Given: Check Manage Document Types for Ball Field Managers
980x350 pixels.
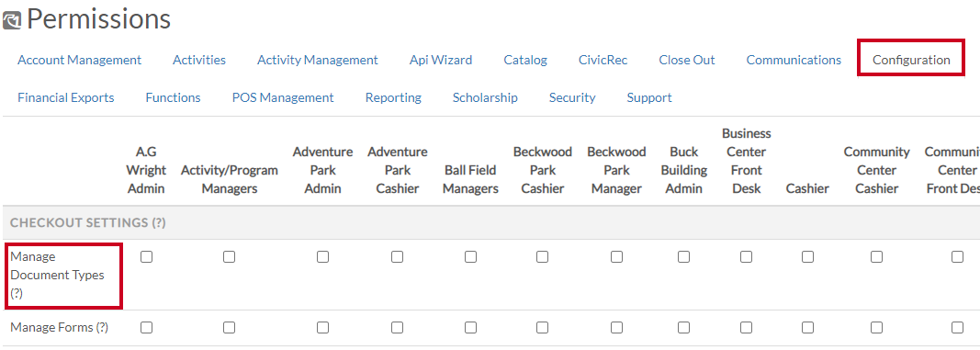Looking at the screenshot, I should tap(470, 257).
